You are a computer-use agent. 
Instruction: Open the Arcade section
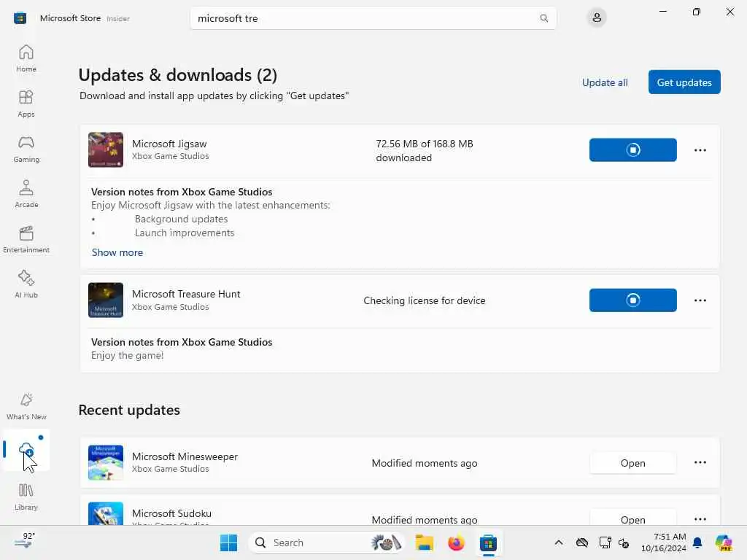(26, 194)
